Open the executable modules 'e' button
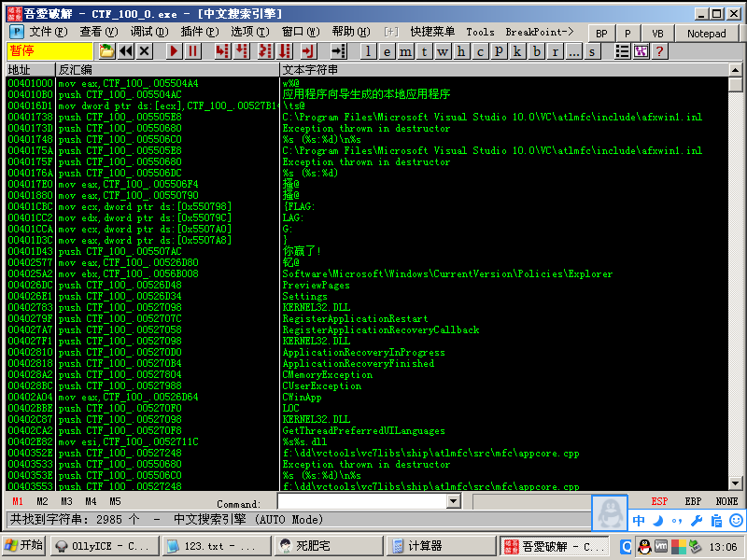 [388, 51]
